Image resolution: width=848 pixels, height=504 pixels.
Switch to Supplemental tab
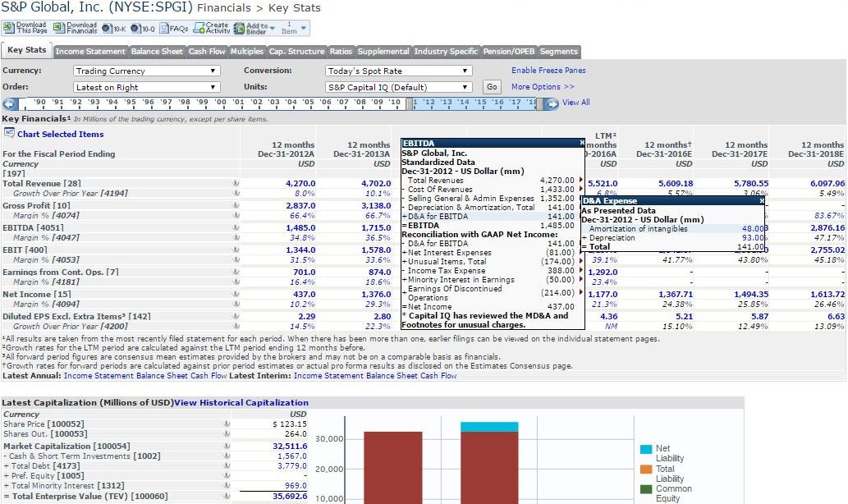tap(383, 52)
